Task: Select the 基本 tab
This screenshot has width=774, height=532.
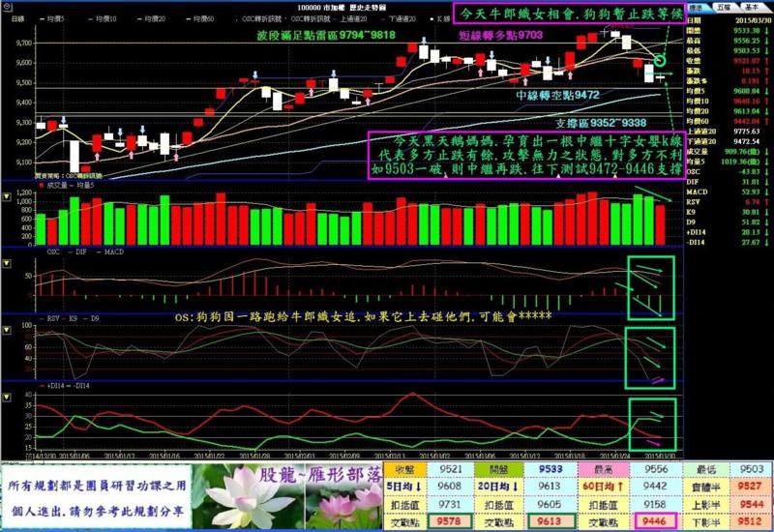Action: (752, 7)
